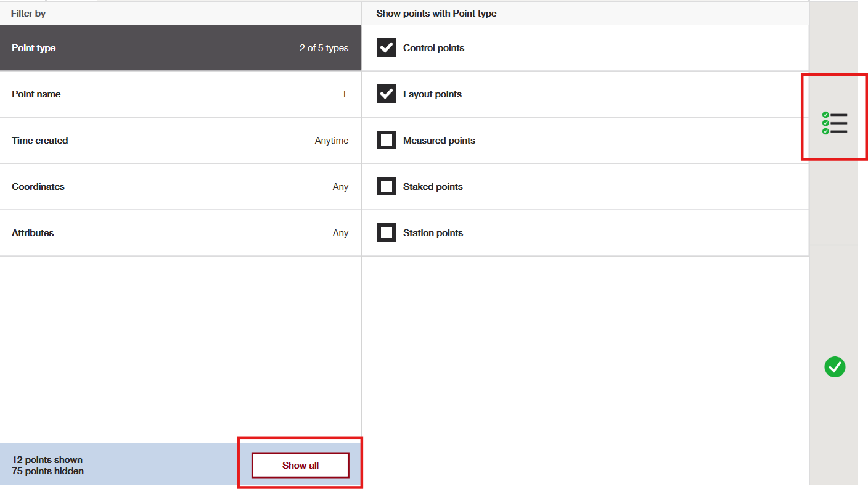
Task: Click the checklist icon in the right sidebar
Action: tap(835, 123)
